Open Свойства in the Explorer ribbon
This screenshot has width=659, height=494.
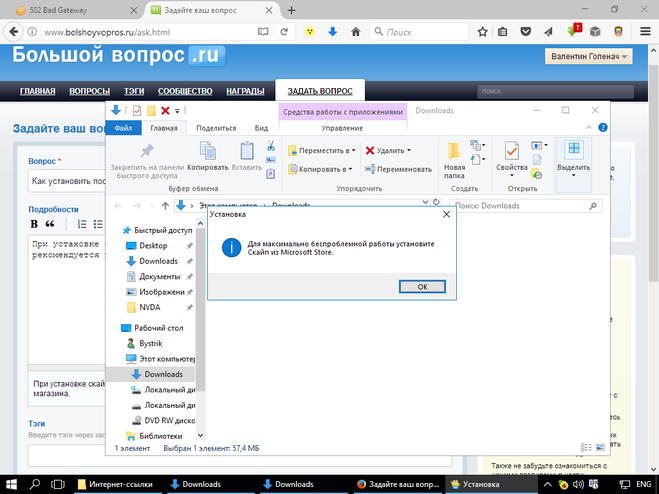coord(511,151)
